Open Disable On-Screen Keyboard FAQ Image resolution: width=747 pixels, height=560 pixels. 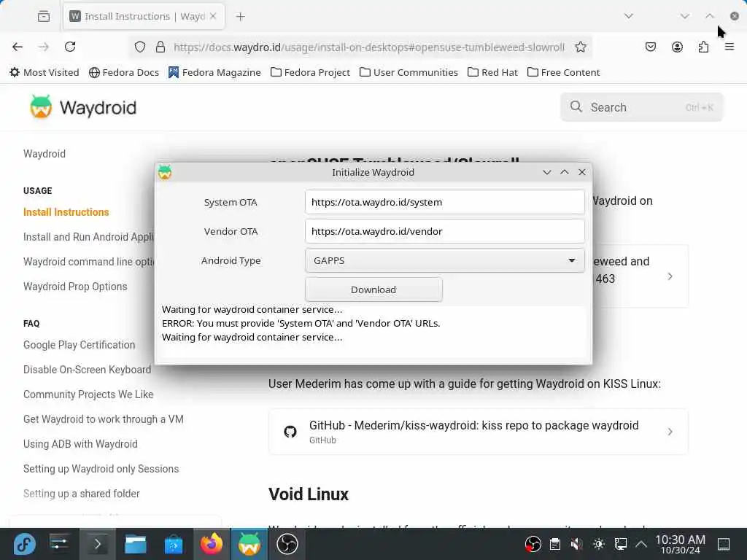[88, 370]
